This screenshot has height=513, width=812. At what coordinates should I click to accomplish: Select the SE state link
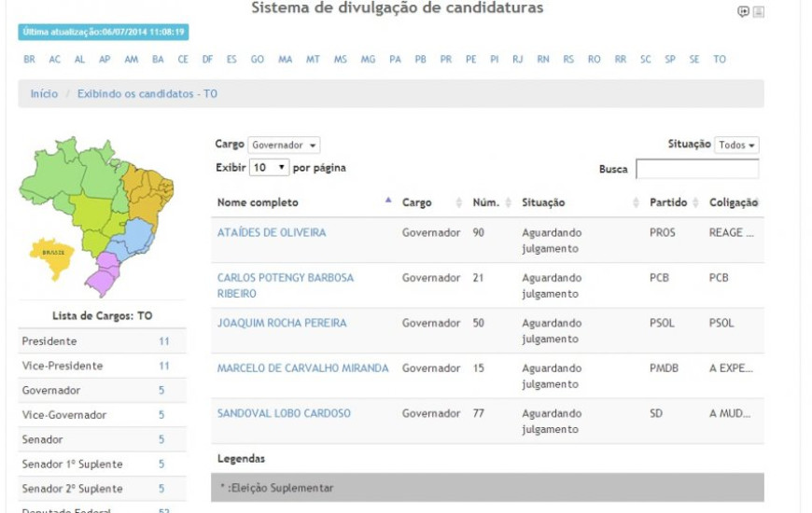point(694,59)
